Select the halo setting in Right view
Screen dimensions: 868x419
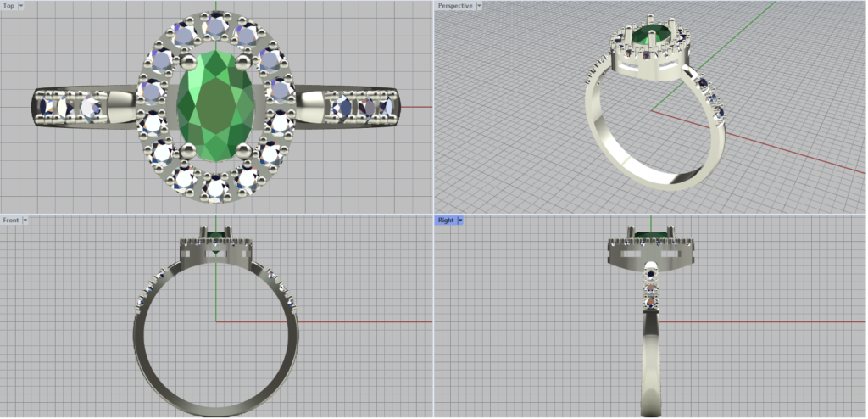[649, 250]
